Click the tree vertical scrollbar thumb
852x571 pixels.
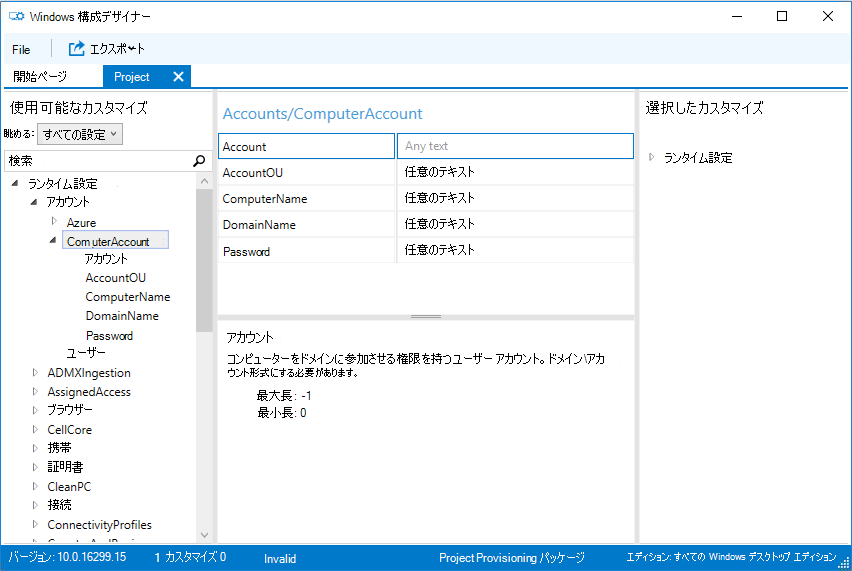(x=204, y=260)
